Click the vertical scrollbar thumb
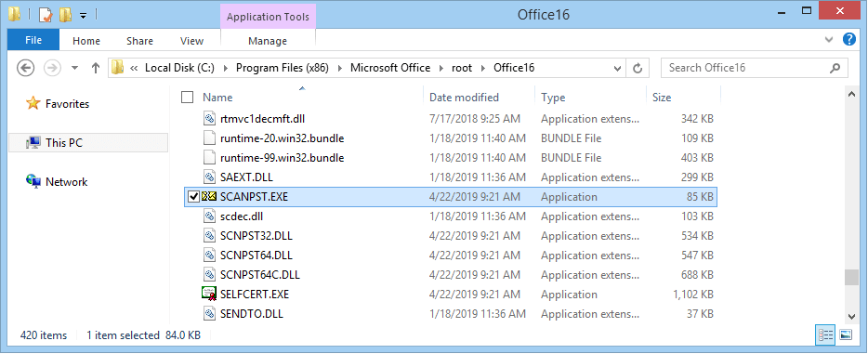 pyautogui.click(x=852, y=278)
